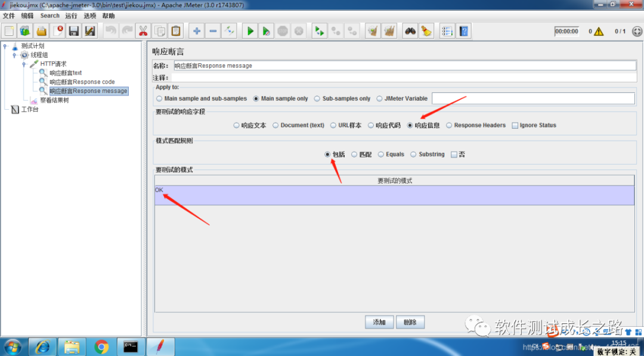Viewport: 644px width, 356px height.
Task: Expand all tree nodes with plus icon
Action: coord(197,31)
